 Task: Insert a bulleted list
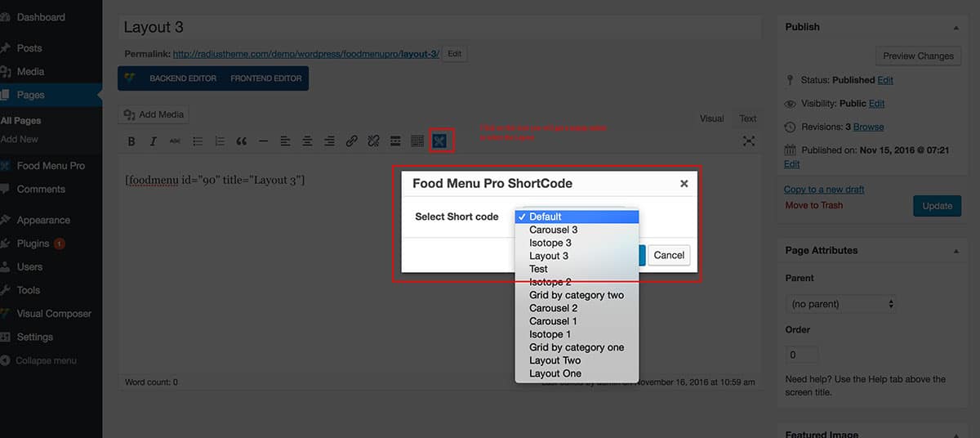pos(198,141)
